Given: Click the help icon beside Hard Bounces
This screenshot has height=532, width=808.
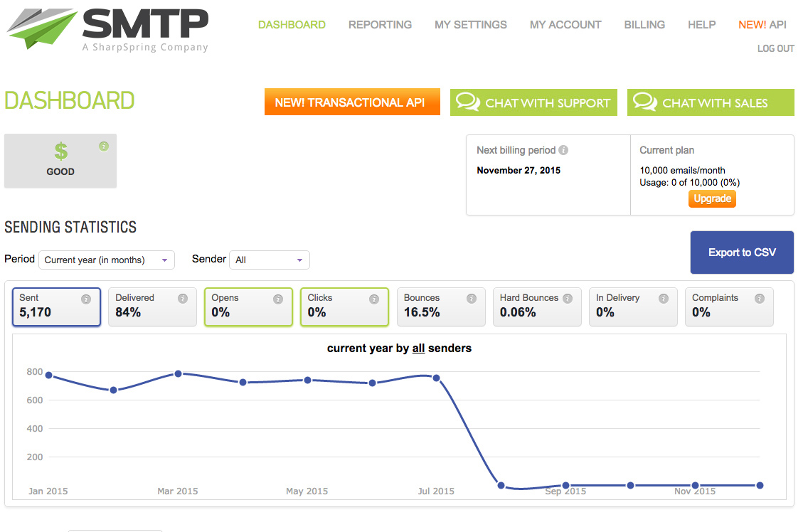Looking at the screenshot, I should tap(568, 299).
